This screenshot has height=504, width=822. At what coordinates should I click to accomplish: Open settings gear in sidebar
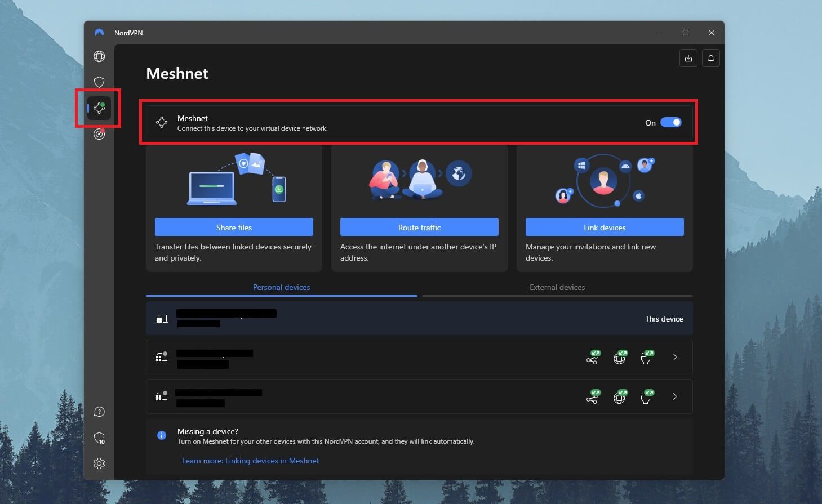(99, 463)
